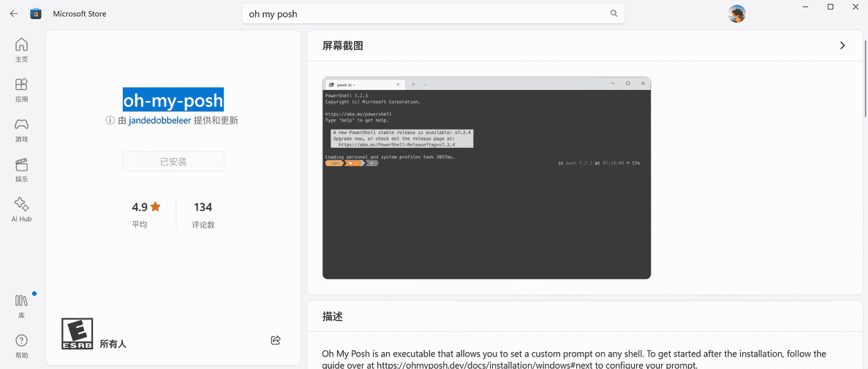Open the Library (库) page

point(21,306)
